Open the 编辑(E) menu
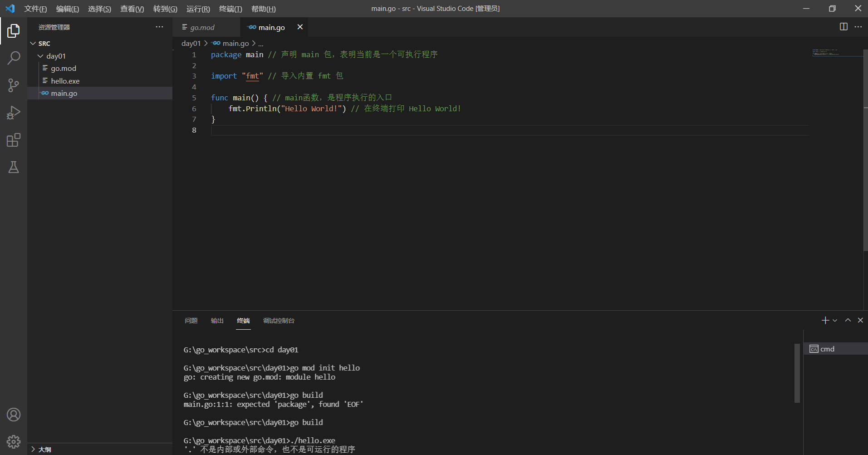 pos(68,9)
